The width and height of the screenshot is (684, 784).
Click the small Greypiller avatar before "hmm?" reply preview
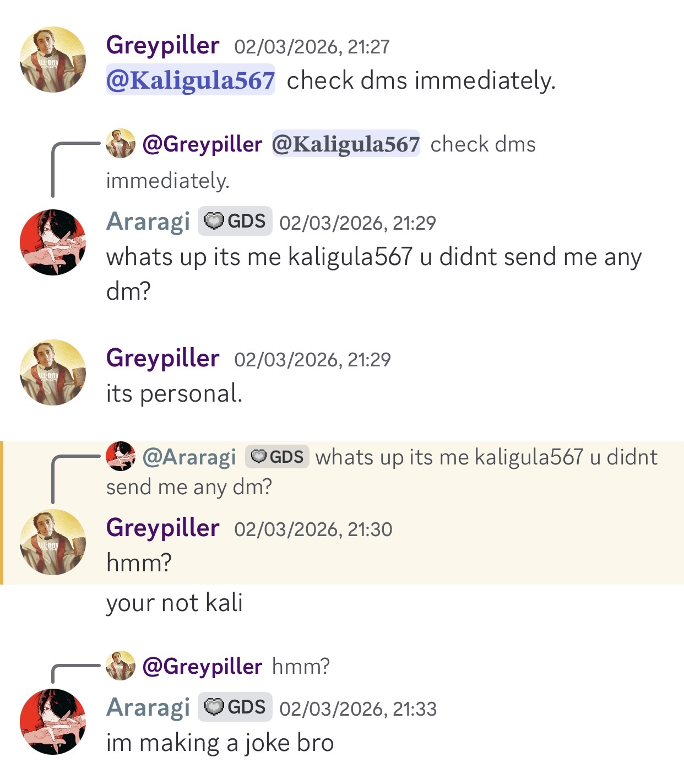click(x=121, y=666)
